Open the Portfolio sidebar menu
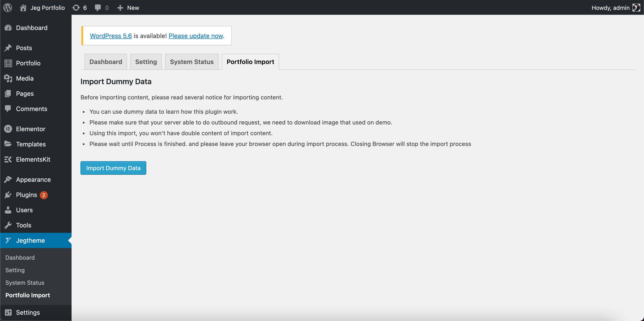Image resolution: width=644 pixels, height=321 pixels. [x=28, y=63]
